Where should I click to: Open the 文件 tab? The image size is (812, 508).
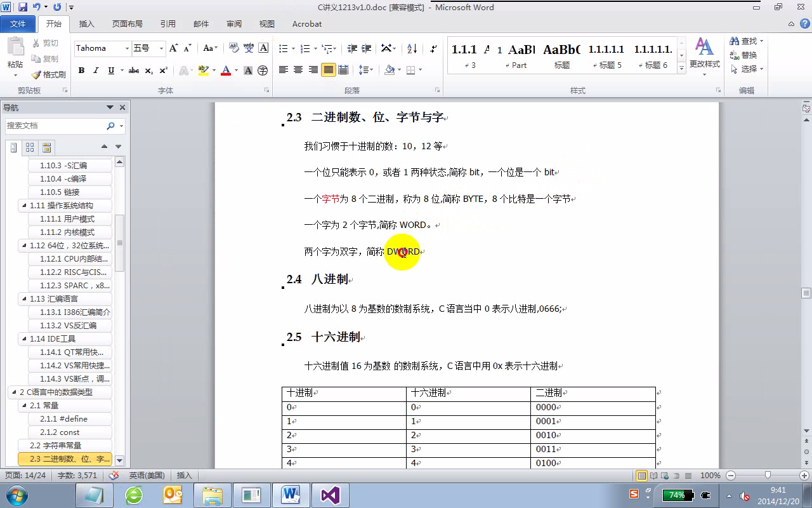18,23
